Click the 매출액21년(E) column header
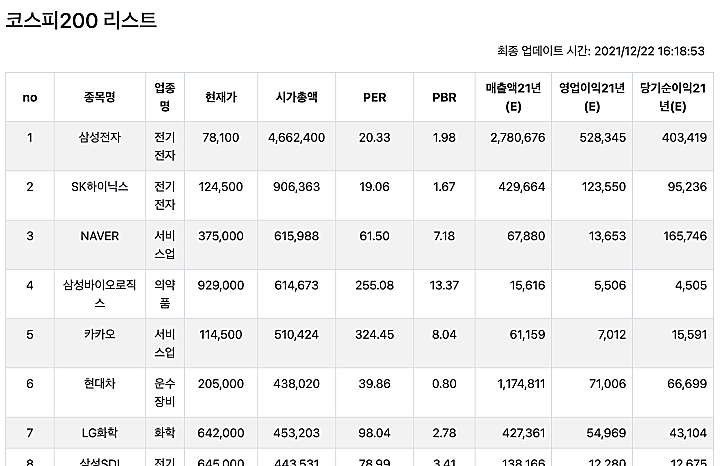The height and width of the screenshot is (466, 720). click(x=513, y=97)
